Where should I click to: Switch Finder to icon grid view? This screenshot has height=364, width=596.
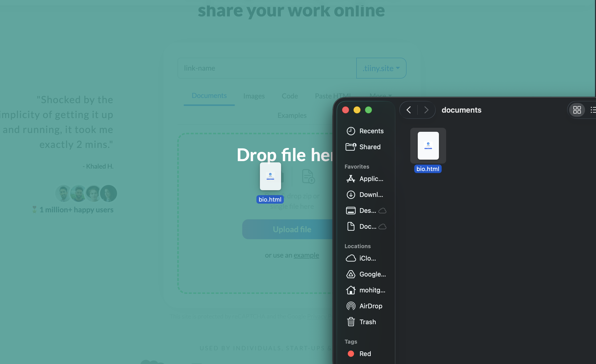(x=577, y=110)
